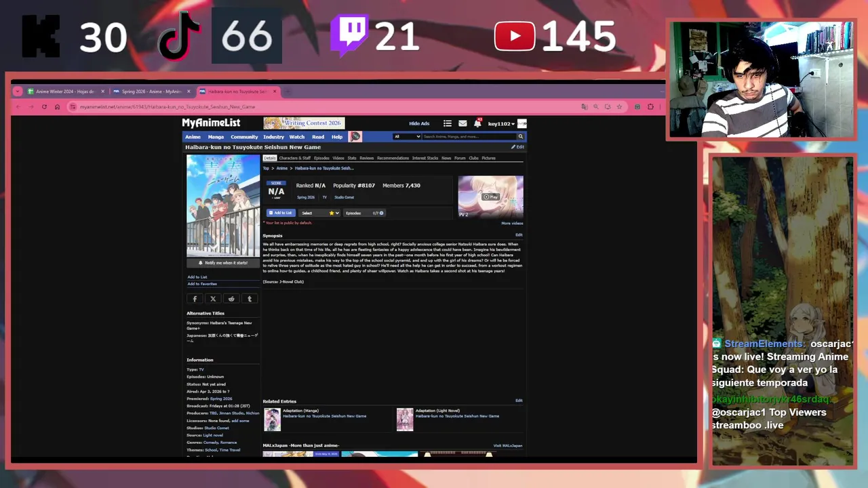Click the user avatar beside key1102
The image size is (868, 488).
pyautogui.click(x=522, y=123)
